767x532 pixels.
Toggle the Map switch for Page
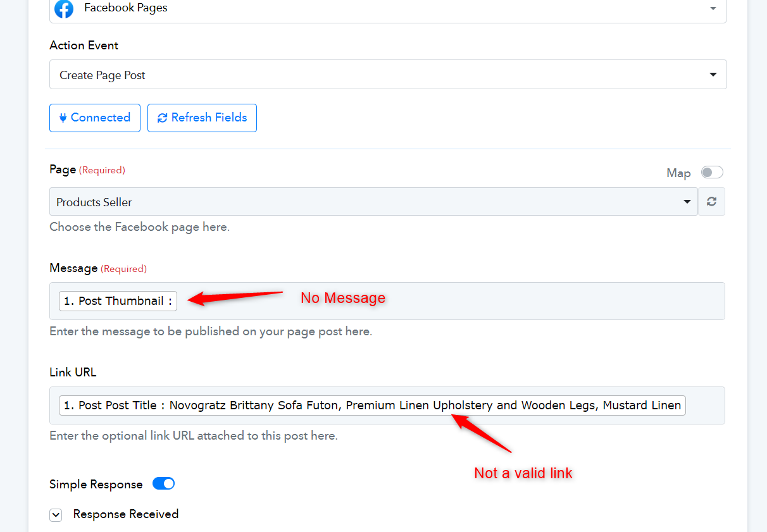pyautogui.click(x=712, y=173)
